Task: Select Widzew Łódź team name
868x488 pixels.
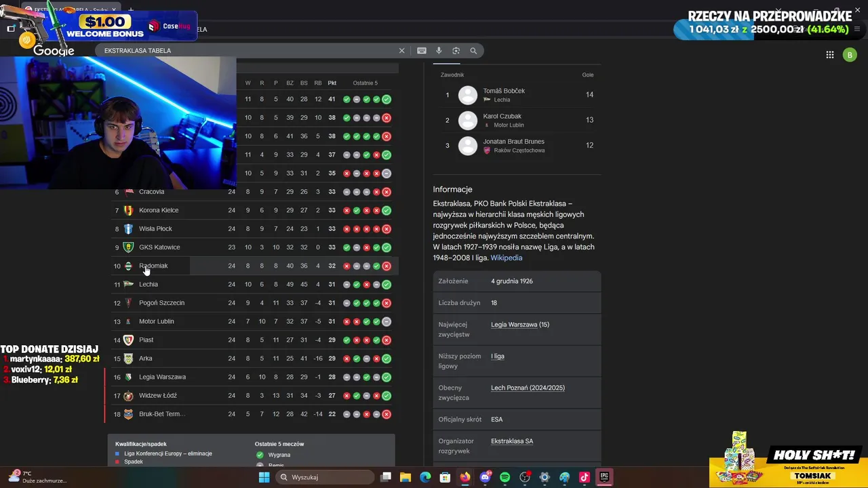Action: [157, 396]
